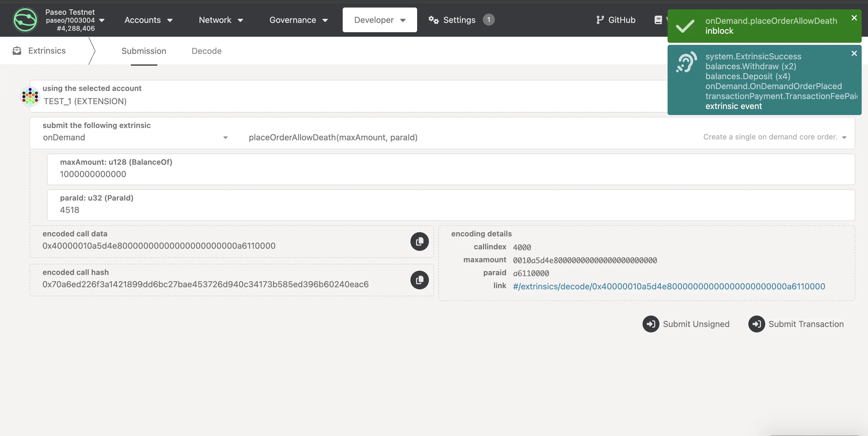Close the extrinsic event notification
Image resolution: width=868 pixels, height=436 pixels.
click(x=854, y=53)
